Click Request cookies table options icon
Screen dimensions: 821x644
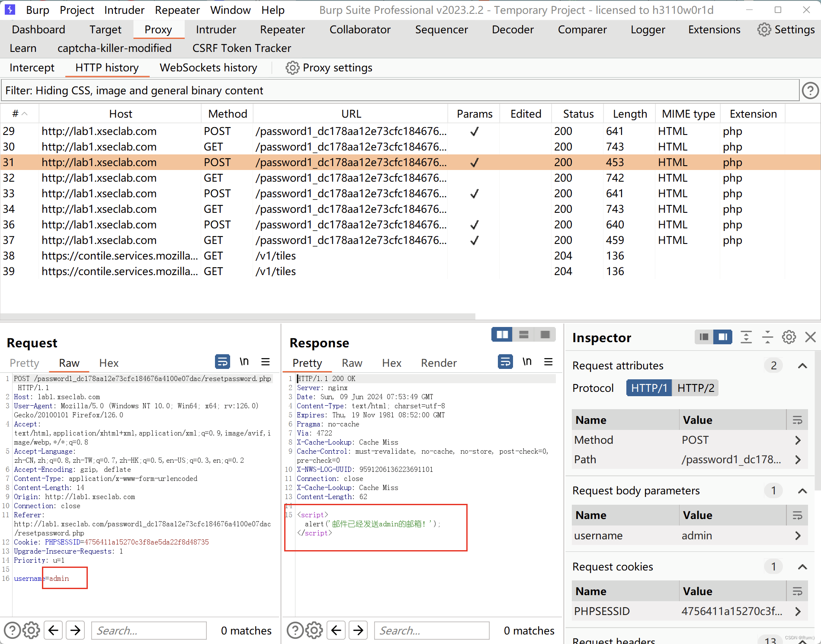coord(797,591)
